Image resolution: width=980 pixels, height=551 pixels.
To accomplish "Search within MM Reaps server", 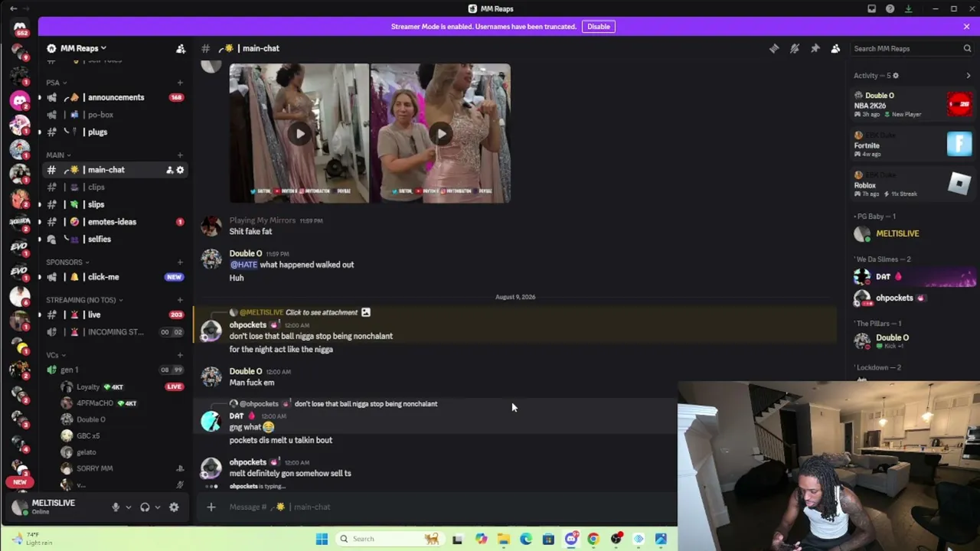I will (x=911, y=48).
